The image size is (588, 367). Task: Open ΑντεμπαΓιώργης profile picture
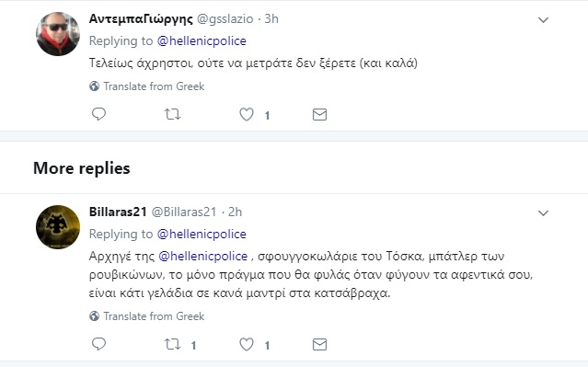coord(58,34)
